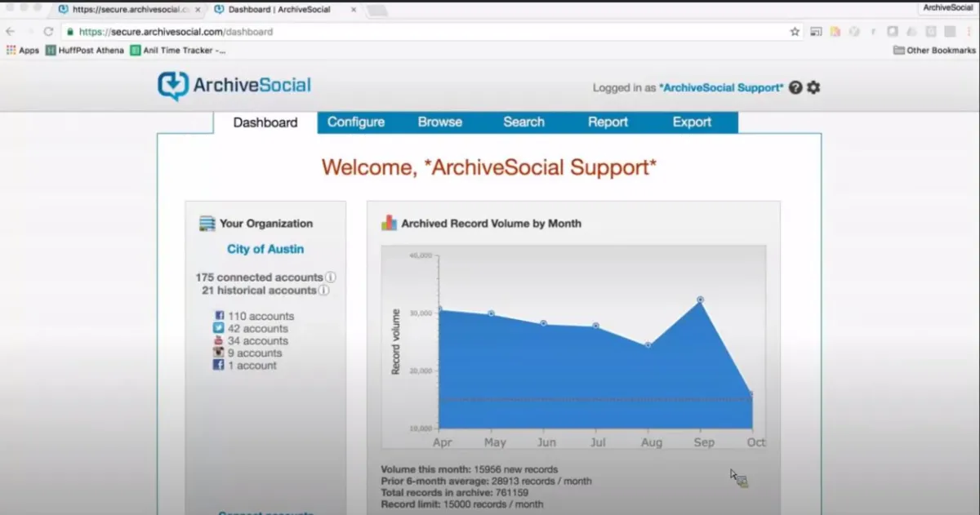The height and width of the screenshot is (515, 980).
Task: Open the Apps grid shortcut
Action: pos(23,51)
